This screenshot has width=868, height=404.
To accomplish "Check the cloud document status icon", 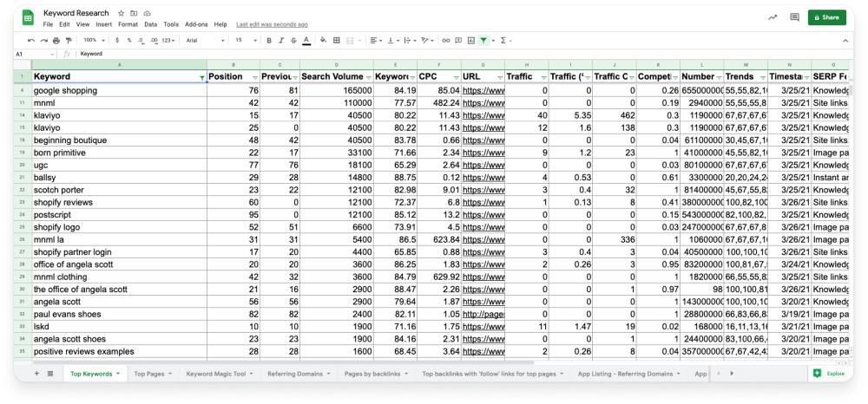I will (x=147, y=13).
